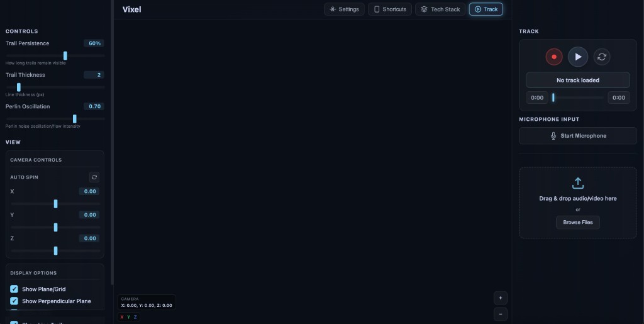The height and width of the screenshot is (324, 644).
Task: Toggle Show Plane/Grid checkbox
Action: point(14,289)
